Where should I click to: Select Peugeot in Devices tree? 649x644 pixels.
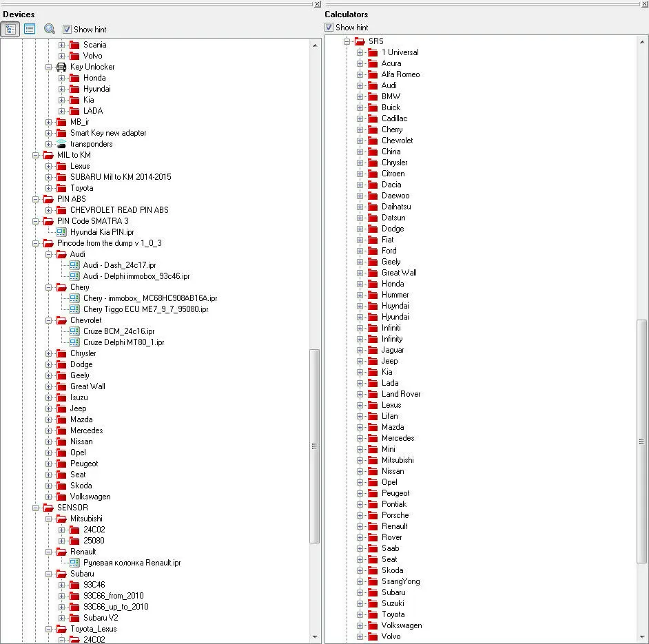pyautogui.click(x=84, y=464)
